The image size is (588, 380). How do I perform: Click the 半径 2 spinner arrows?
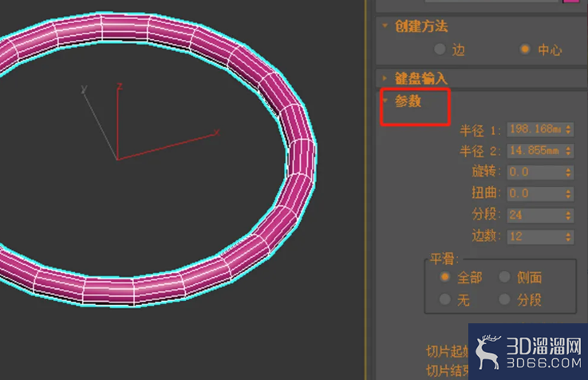click(569, 151)
